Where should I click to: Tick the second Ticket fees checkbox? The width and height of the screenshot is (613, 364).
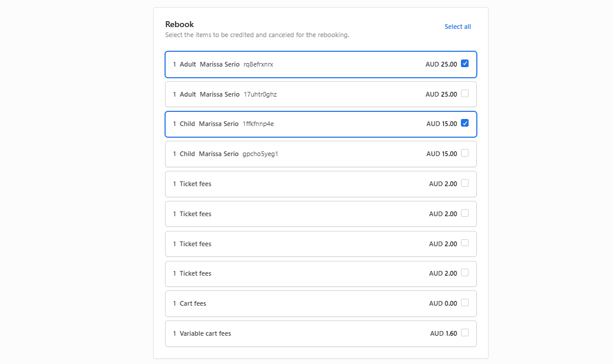point(464,213)
